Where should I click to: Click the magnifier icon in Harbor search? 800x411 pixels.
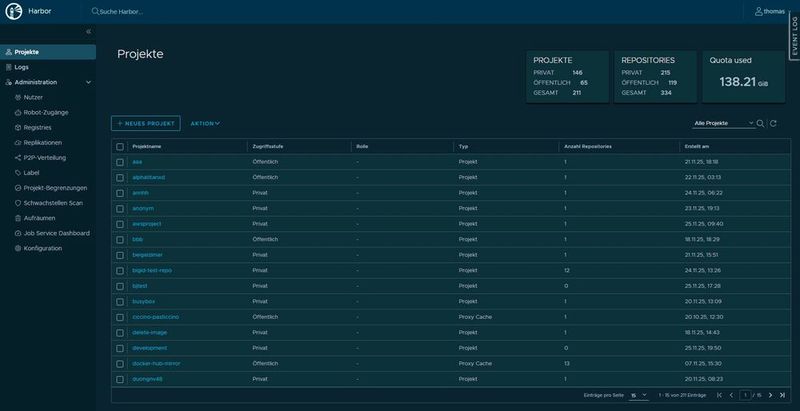pos(95,11)
